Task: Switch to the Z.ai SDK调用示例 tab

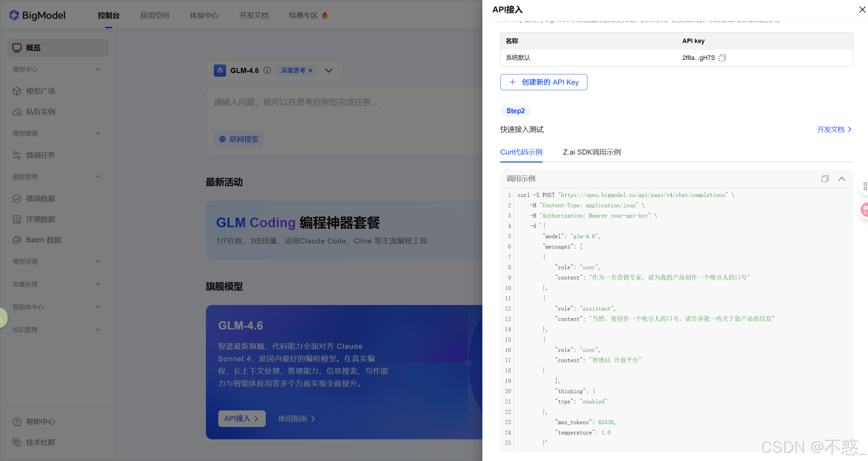Action: coord(591,152)
